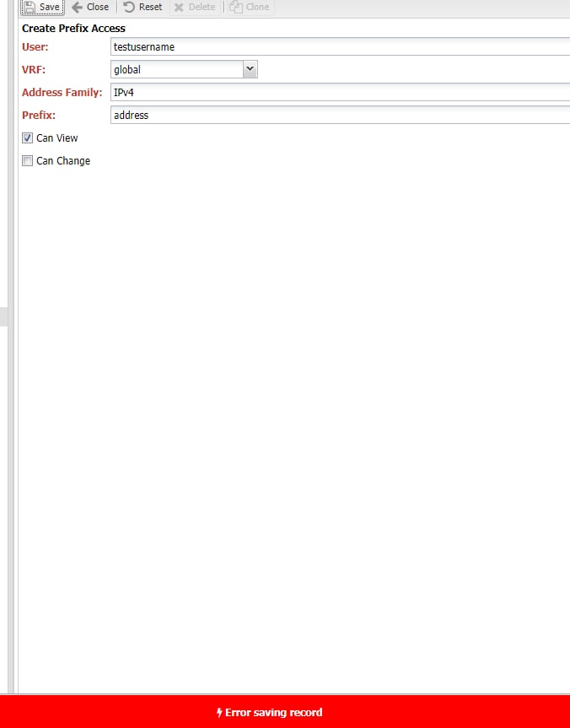Click the Close button with left arrow
570x728 pixels.
pyautogui.click(x=90, y=7)
